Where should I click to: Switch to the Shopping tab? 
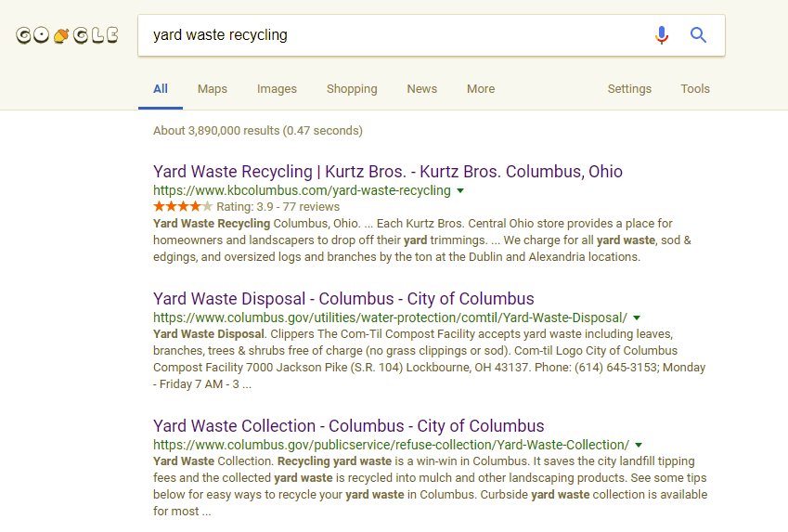[x=352, y=89]
